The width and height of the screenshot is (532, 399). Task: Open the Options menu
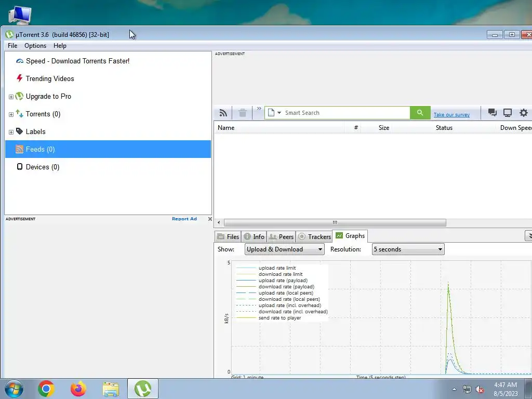pos(35,46)
